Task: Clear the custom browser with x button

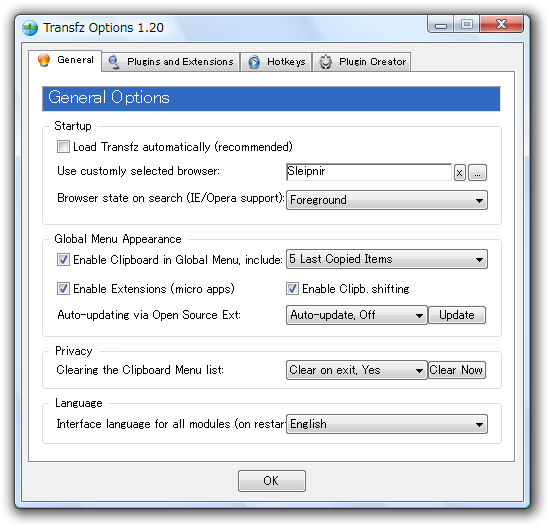Action: point(460,173)
